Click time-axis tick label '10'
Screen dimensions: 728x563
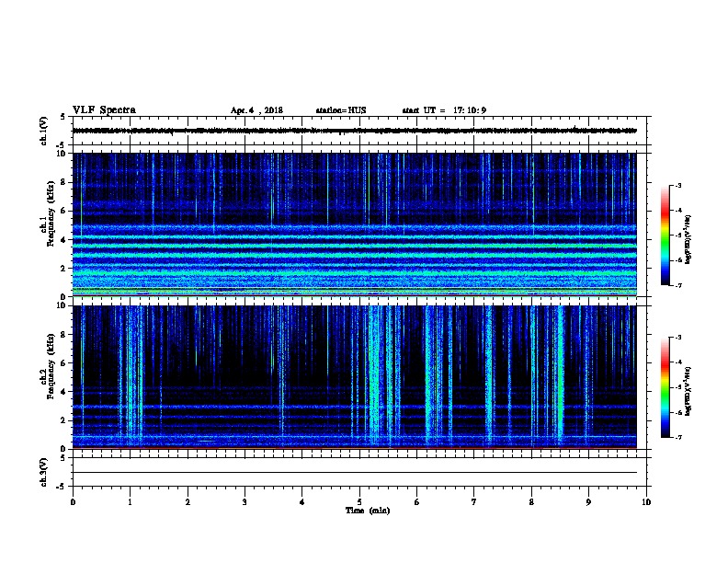pos(646,502)
